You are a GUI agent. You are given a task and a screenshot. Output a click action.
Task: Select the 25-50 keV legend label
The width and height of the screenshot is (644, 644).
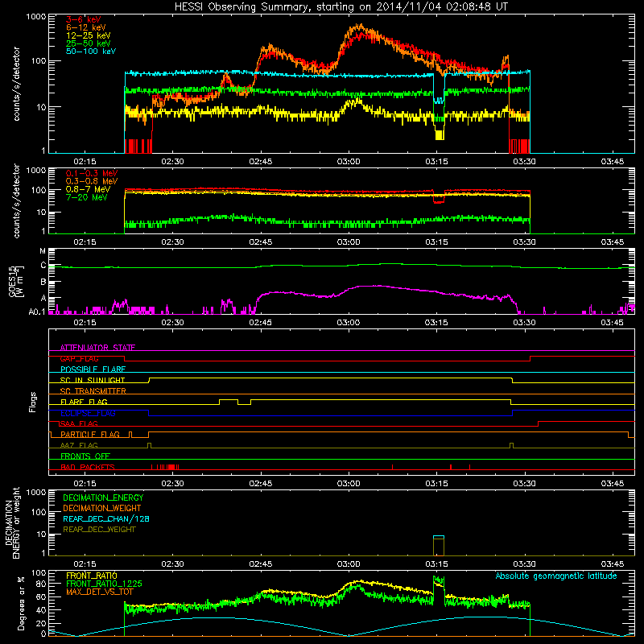89,43
